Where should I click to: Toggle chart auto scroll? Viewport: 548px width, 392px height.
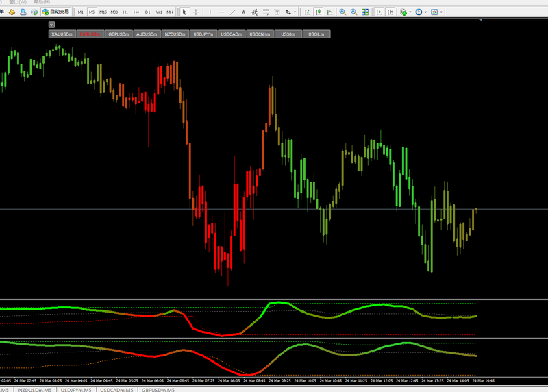[x=379, y=12]
